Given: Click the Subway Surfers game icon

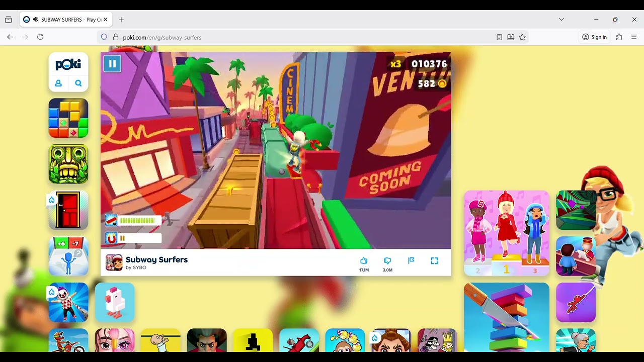Looking at the screenshot, I should tap(114, 262).
